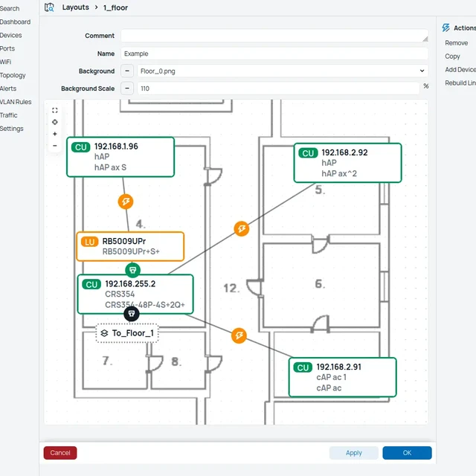Click the Layouts breadcrumb link
The height and width of the screenshot is (476, 476).
(x=76, y=7)
